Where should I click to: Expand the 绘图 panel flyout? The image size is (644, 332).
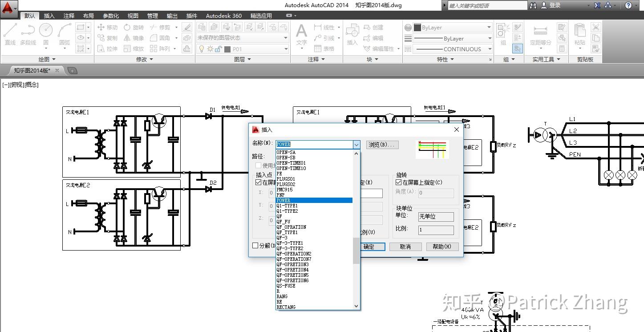tap(47, 59)
